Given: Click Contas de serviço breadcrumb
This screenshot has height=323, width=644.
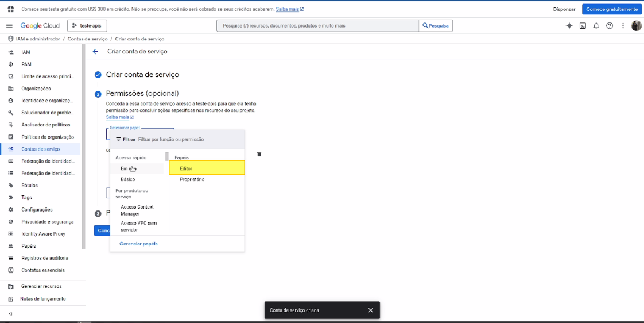Looking at the screenshot, I should pos(87,39).
